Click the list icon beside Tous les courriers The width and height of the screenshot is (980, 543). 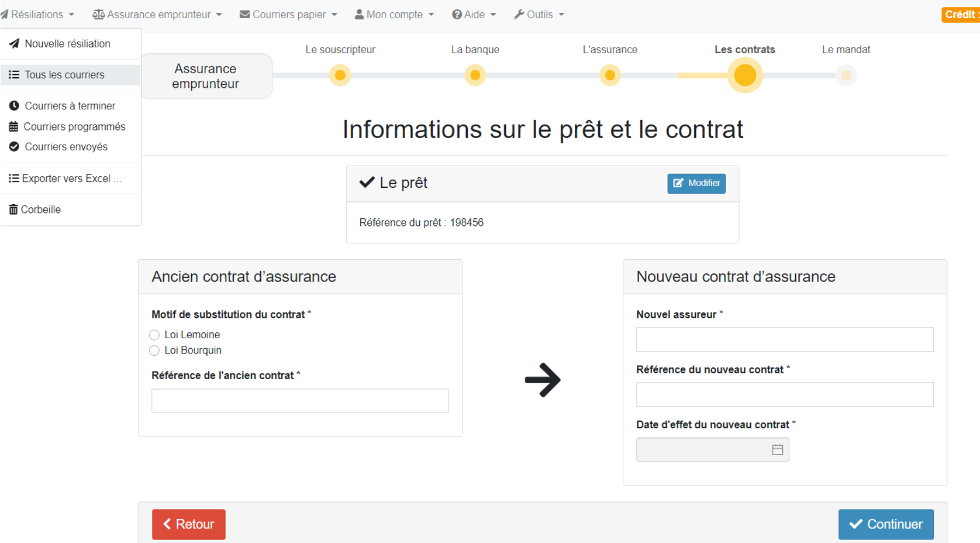click(x=14, y=75)
